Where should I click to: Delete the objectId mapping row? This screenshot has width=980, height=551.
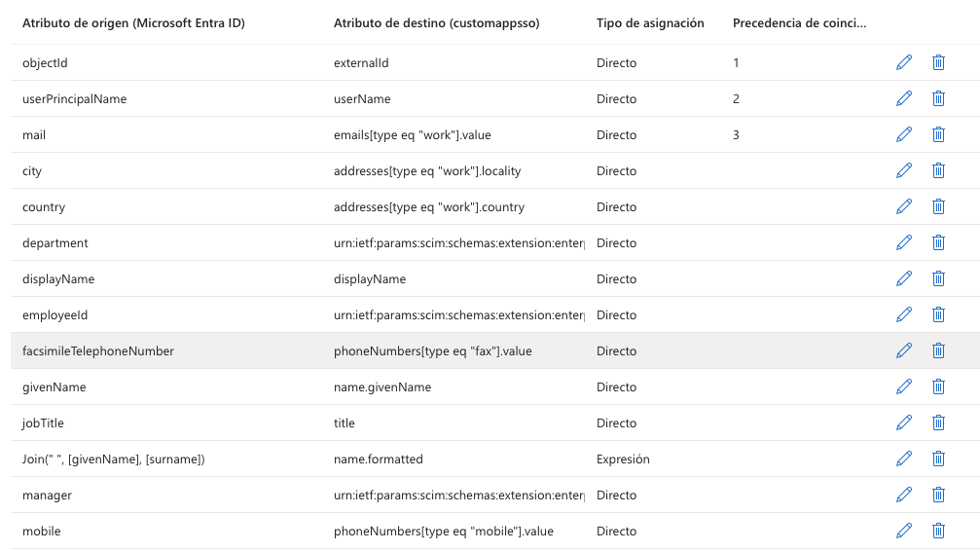[x=938, y=62]
